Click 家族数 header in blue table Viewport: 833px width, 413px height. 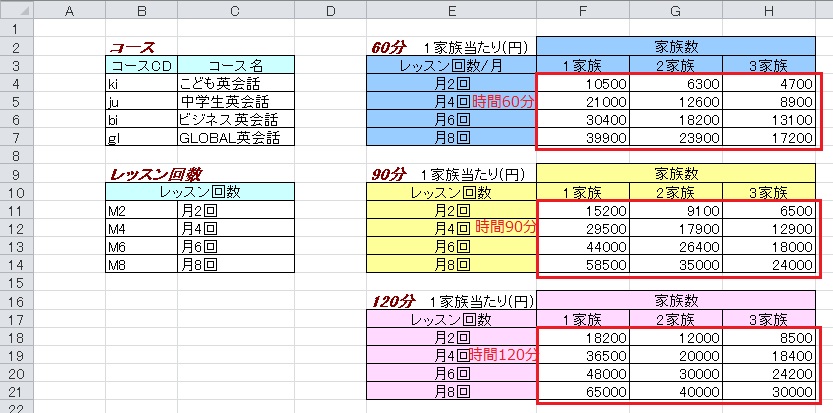pos(676,47)
